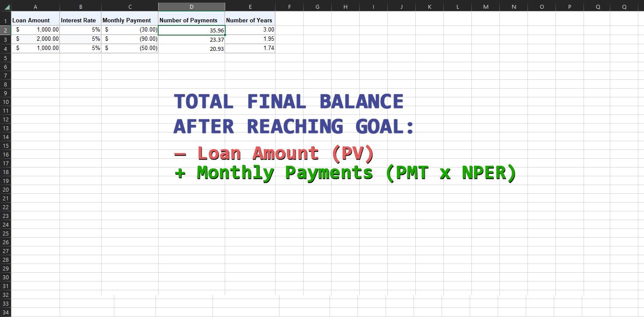Select the cell containing 35.96
The image size is (644, 317).
pyautogui.click(x=191, y=30)
